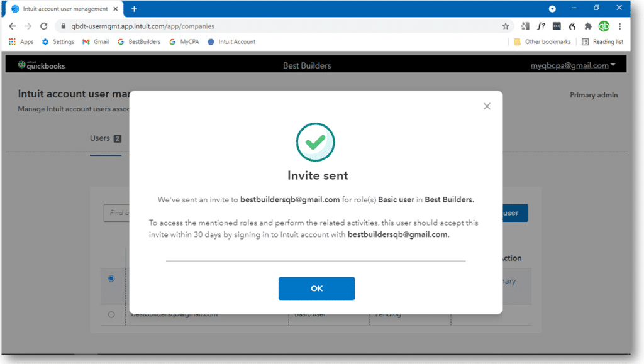The width and height of the screenshot is (644, 364).
Task: Select the empty radio button for pending user
Action: (x=112, y=314)
